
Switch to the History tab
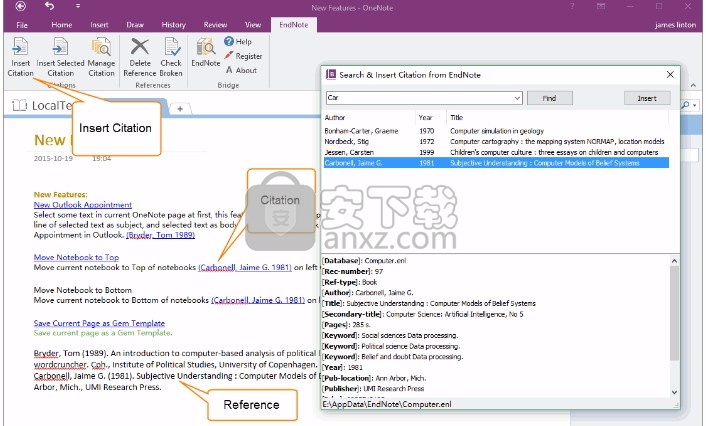(x=173, y=25)
